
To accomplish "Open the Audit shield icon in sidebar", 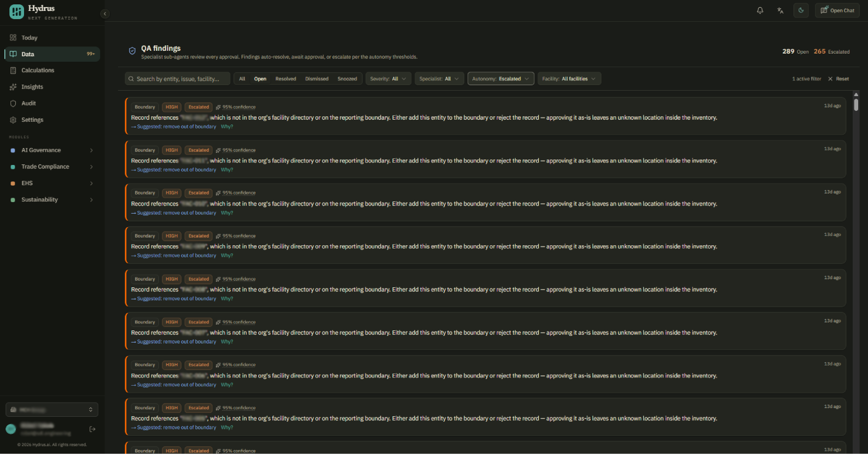I will pos(13,103).
